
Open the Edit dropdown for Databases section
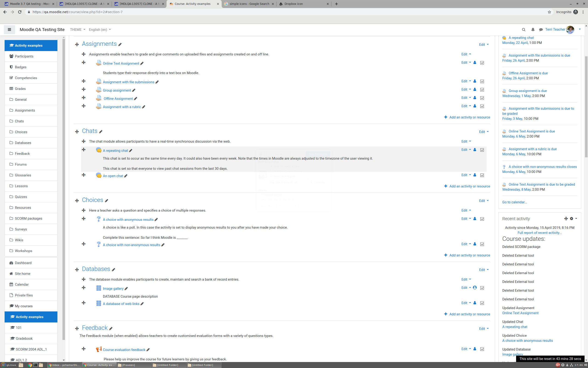tap(484, 270)
